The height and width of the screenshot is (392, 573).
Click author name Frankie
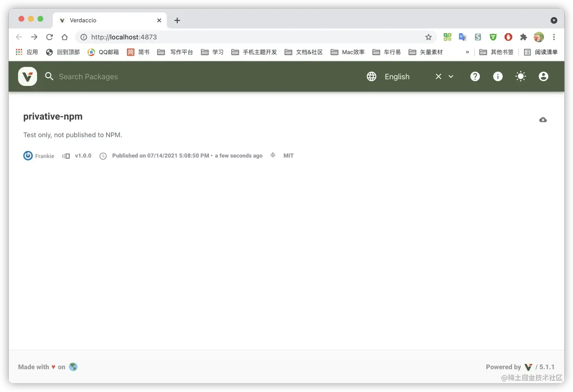[x=45, y=156]
